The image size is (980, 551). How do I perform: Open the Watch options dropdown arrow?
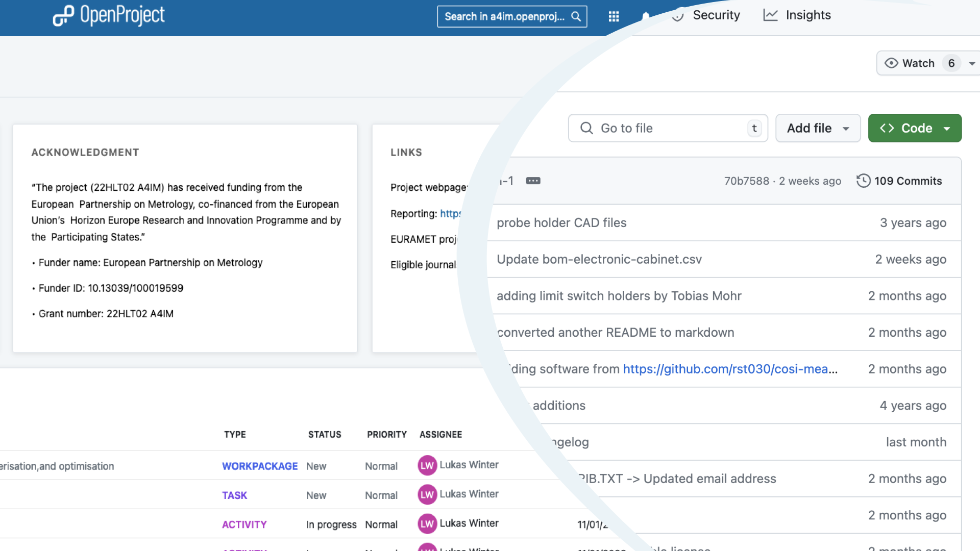(972, 63)
